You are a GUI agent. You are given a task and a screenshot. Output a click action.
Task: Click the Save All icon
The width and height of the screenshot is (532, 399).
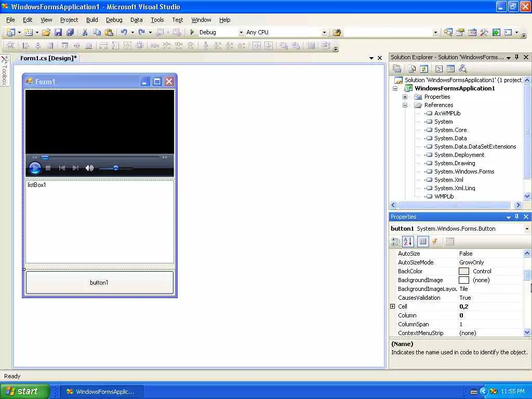tap(70, 32)
